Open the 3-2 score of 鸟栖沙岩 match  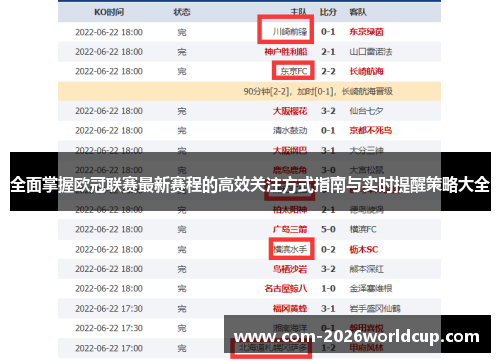coord(328,269)
